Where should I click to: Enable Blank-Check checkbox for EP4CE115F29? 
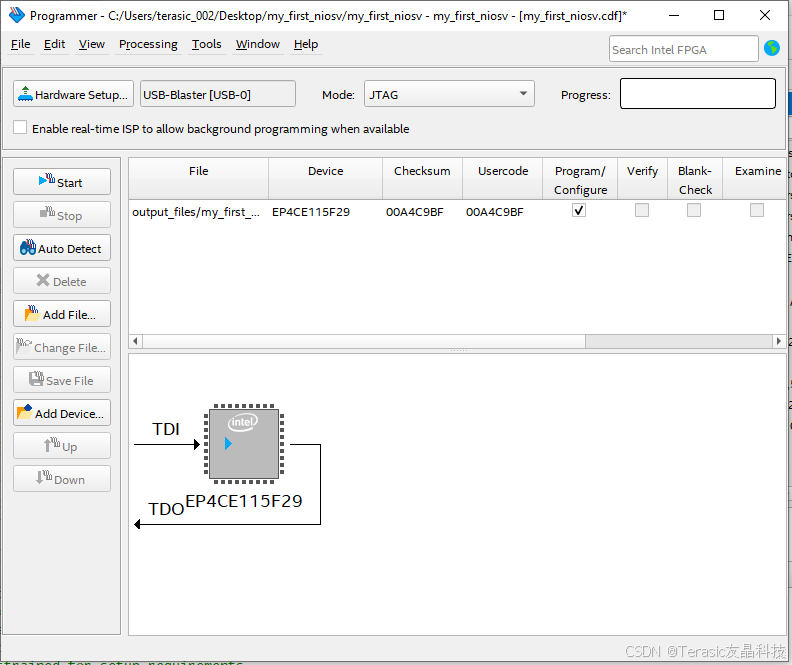(694, 210)
